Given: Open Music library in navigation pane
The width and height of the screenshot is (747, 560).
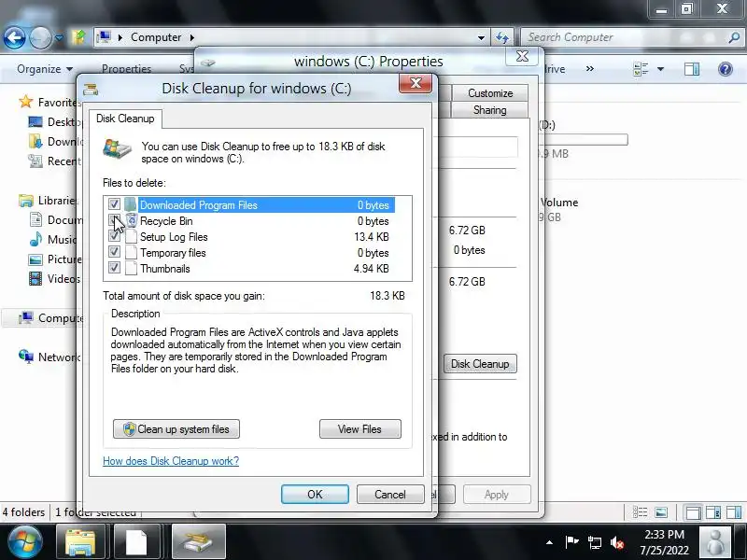Looking at the screenshot, I should coord(52,239).
